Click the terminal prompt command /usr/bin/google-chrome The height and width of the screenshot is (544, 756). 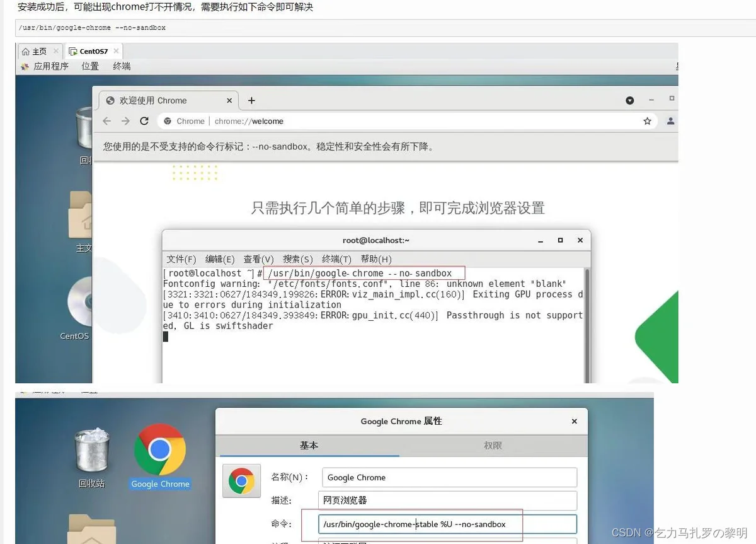360,273
